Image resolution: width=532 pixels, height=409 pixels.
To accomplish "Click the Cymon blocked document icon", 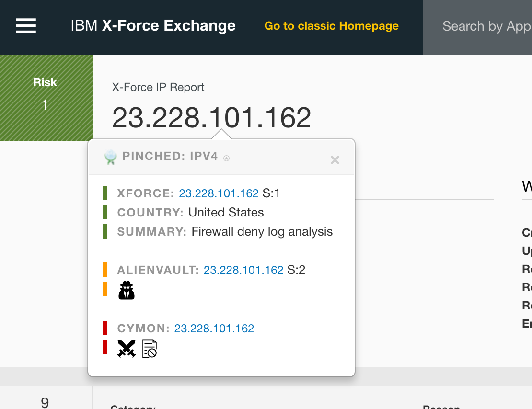I will (x=150, y=349).
